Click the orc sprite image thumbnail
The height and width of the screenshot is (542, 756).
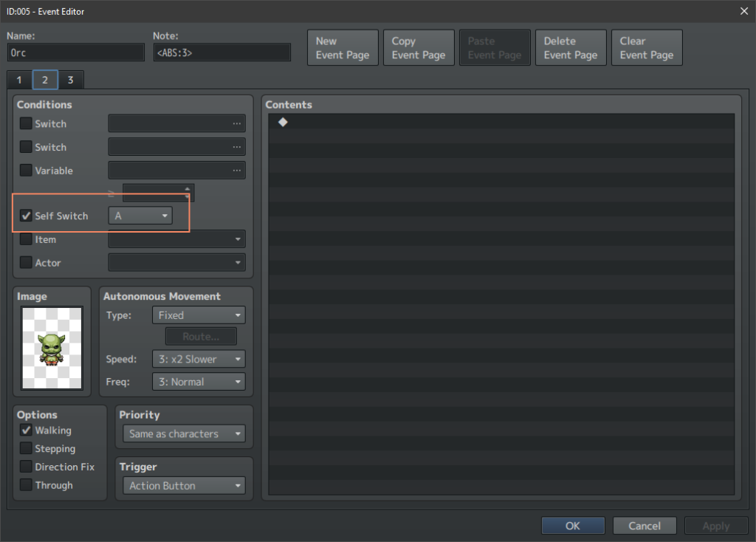[52, 348]
